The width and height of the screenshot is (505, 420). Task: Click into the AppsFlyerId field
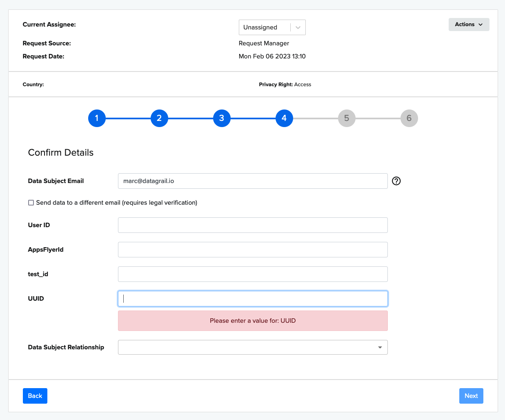(253, 250)
